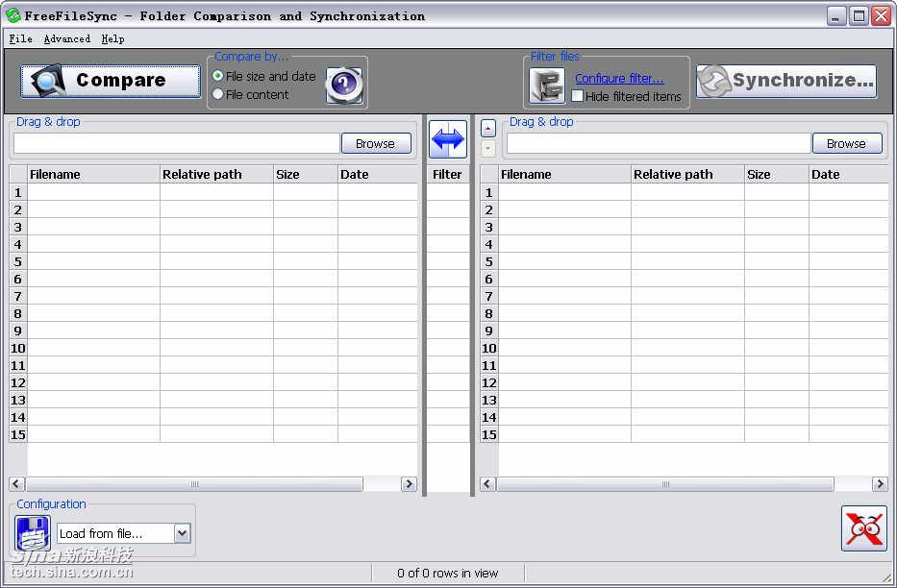Viewport: 897px width, 588px height.
Task: Select row 1 in the left grid
Action: click(x=17, y=192)
